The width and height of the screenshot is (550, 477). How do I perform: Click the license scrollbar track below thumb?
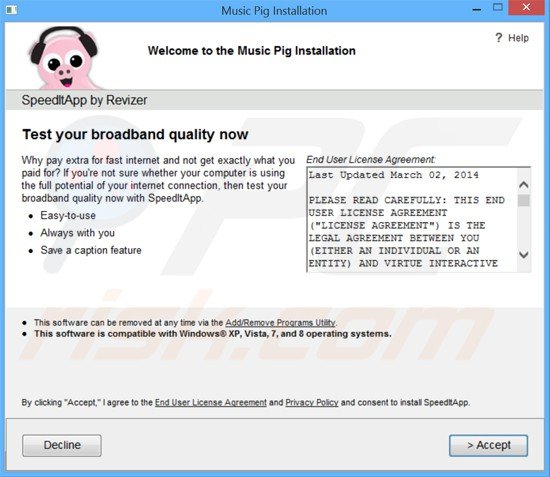(x=524, y=227)
